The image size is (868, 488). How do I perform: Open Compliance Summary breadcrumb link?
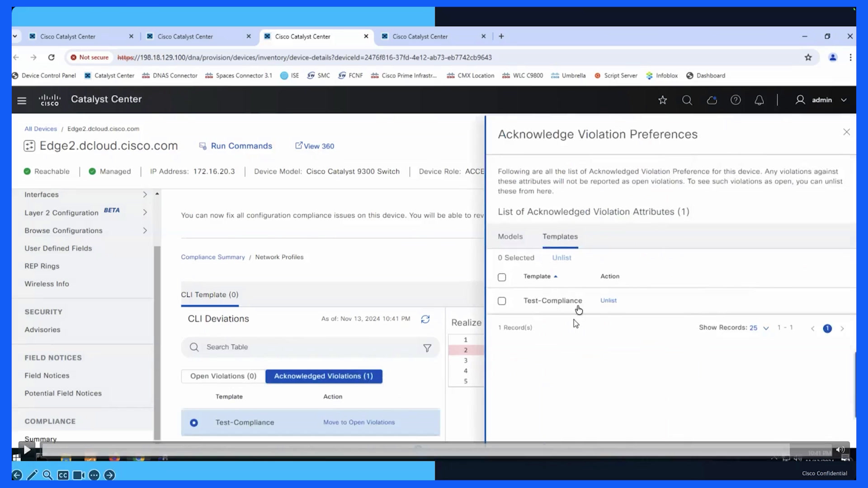coord(213,257)
